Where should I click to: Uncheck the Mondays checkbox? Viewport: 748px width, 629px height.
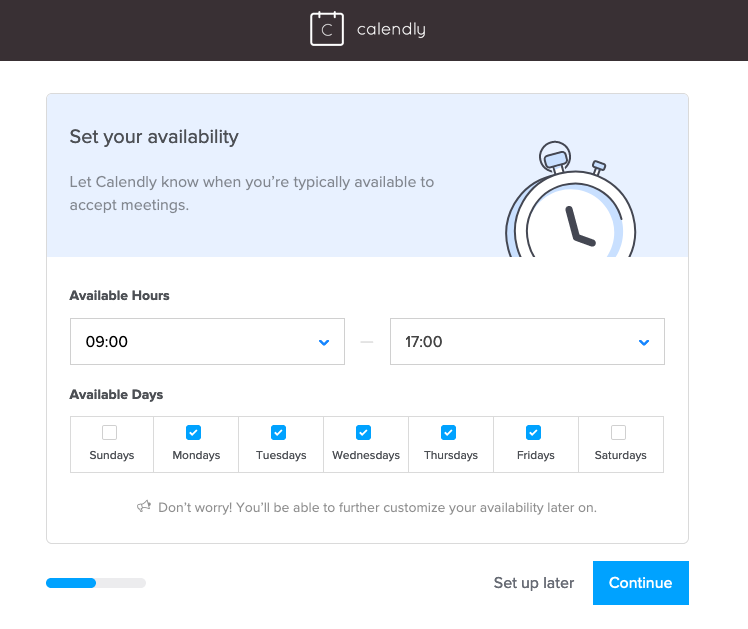(193, 433)
